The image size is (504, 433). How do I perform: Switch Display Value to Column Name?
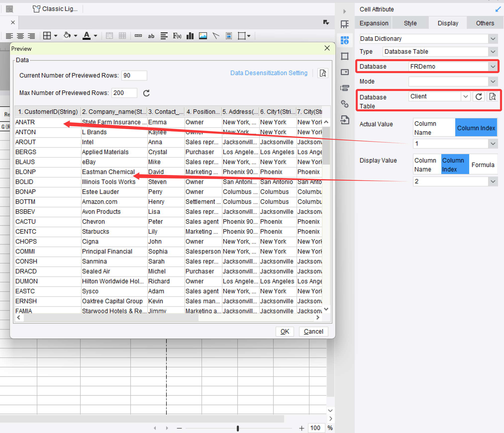(426, 164)
